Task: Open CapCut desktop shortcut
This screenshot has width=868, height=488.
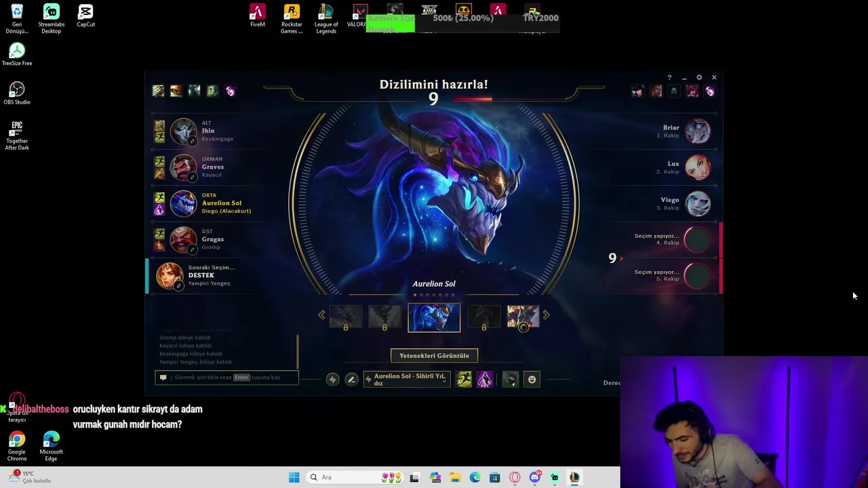Action: pyautogui.click(x=85, y=16)
